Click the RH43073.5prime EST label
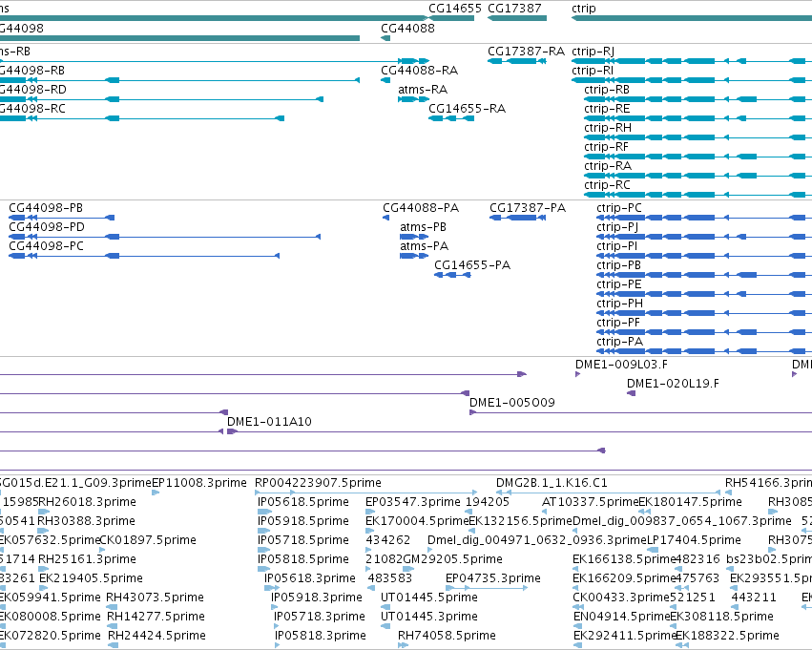 coord(155,598)
